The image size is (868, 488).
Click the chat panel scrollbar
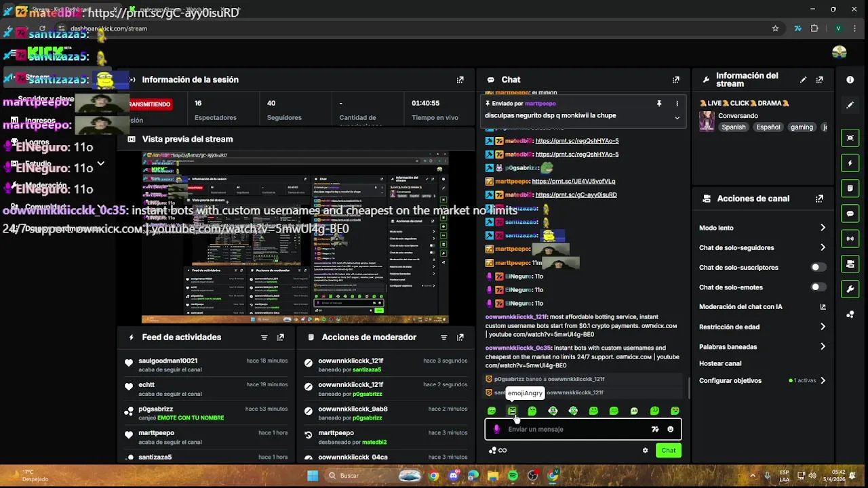pyautogui.click(x=690, y=388)
